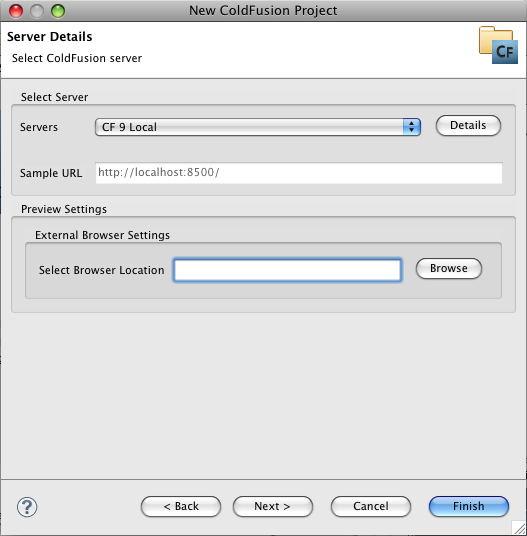Click the 'Select ColdFusion server' subtitle

[77, 58]
